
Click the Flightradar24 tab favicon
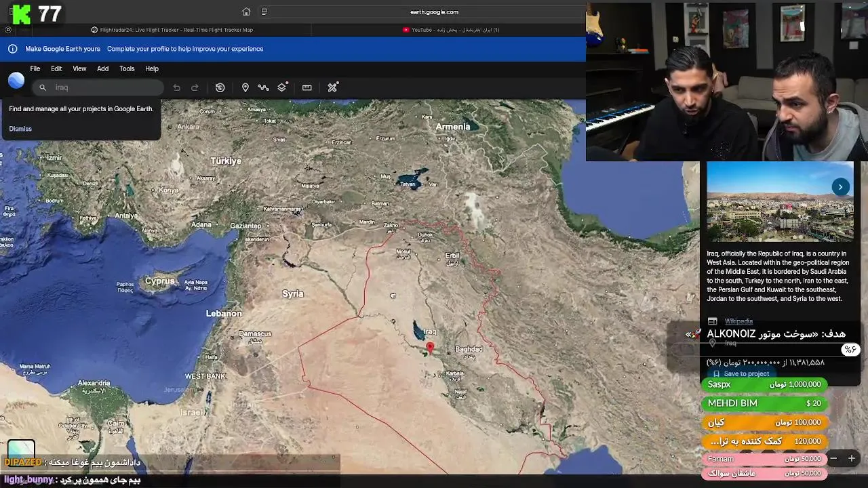click(x=94, y=30)
